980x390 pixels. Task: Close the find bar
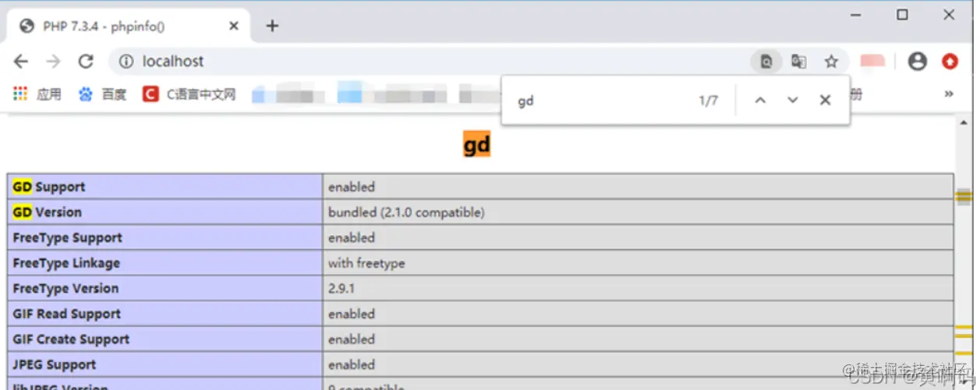(825, 100)
